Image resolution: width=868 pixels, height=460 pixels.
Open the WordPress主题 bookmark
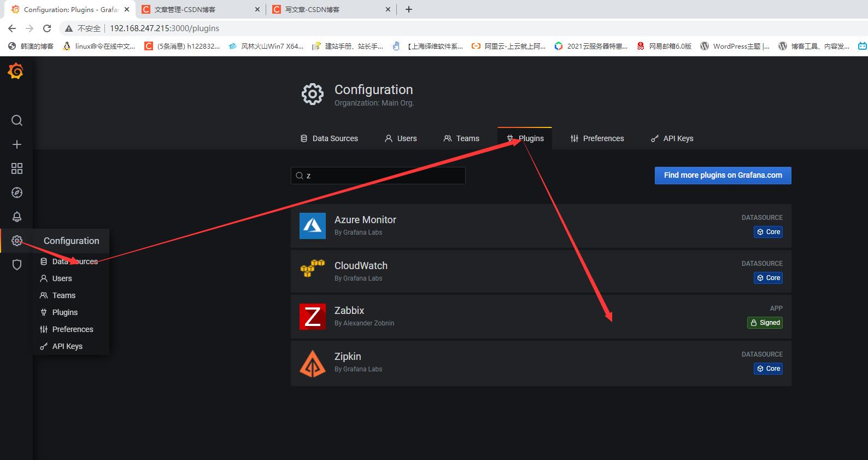pyautogui.click(x=735, y=46)
